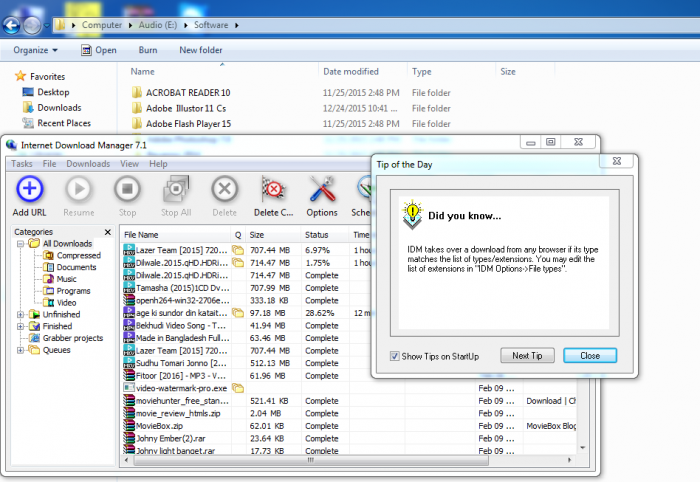Click Burn in explorer toolbar
The width and height of the screenshot is (700, 482).
tap(148, 50)
